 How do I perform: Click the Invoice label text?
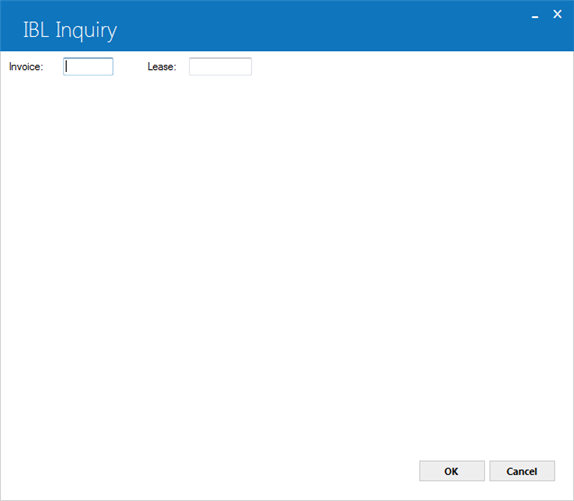(x=26, y=67)
